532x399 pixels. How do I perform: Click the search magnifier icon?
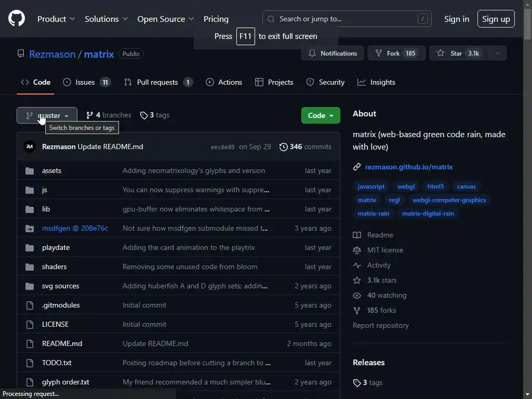(x=271, y=19)
